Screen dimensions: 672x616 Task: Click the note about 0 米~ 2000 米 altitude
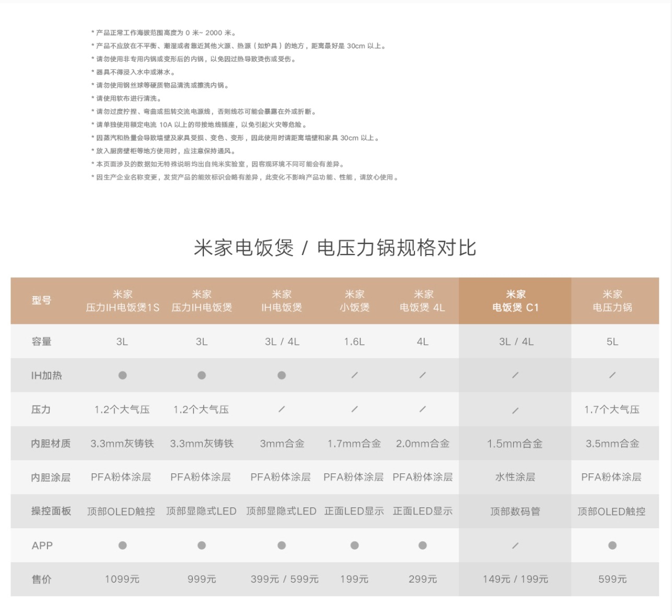(164, 32)
